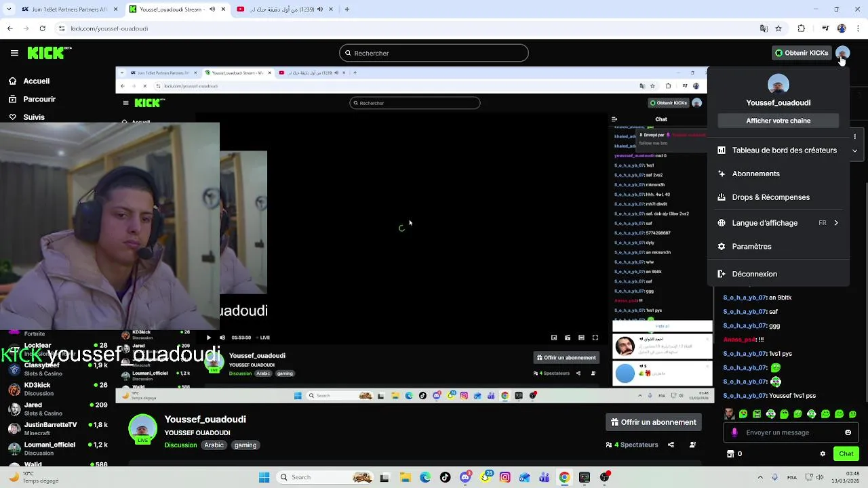
Task: Focus the Rechercher search field
Action: (x=434, y=53)
